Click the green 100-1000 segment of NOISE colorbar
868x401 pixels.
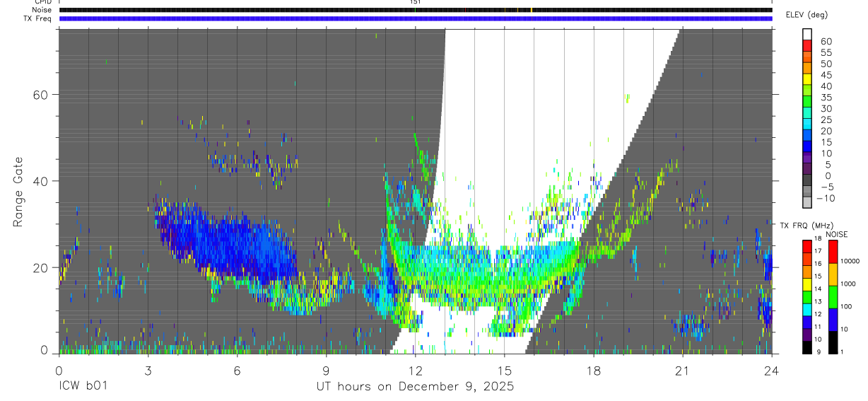(x=832, y=296)
